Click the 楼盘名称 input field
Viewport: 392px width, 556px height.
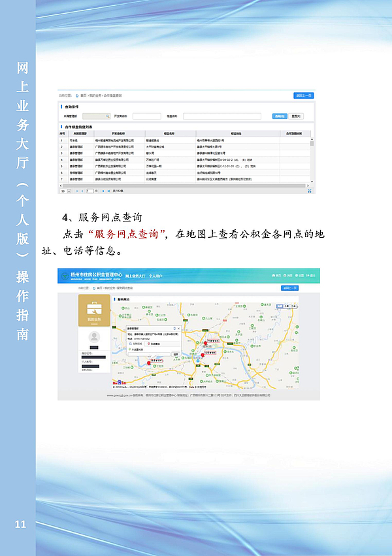224,116
